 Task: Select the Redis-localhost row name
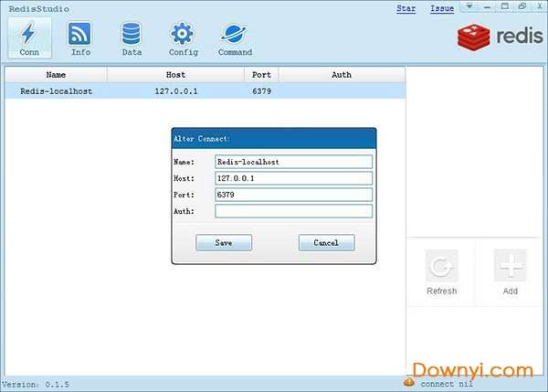point(57,91)
